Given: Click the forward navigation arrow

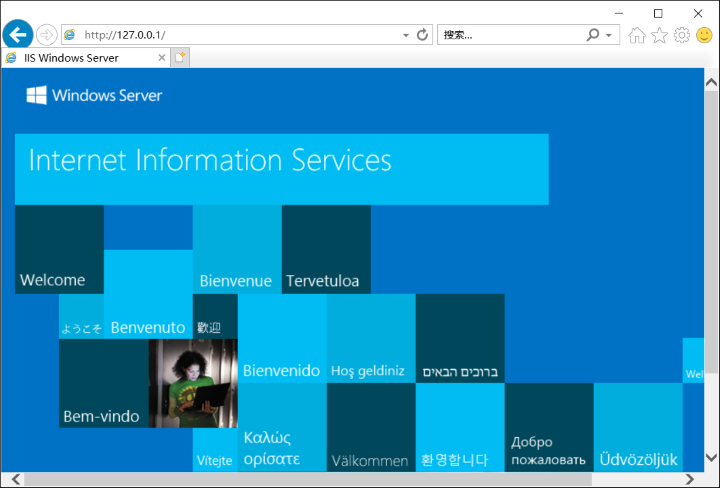Looking at the screenshot, I should [46, 35].
